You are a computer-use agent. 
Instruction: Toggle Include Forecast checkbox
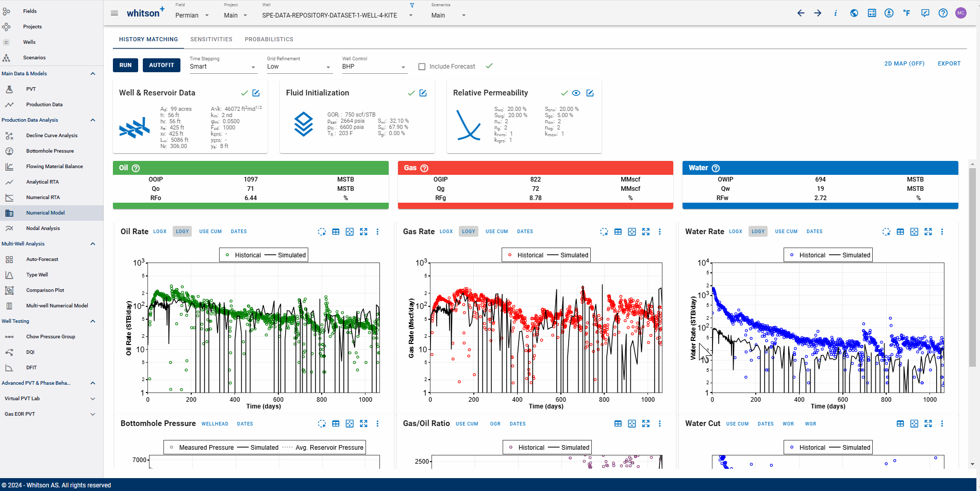(422, 67)
